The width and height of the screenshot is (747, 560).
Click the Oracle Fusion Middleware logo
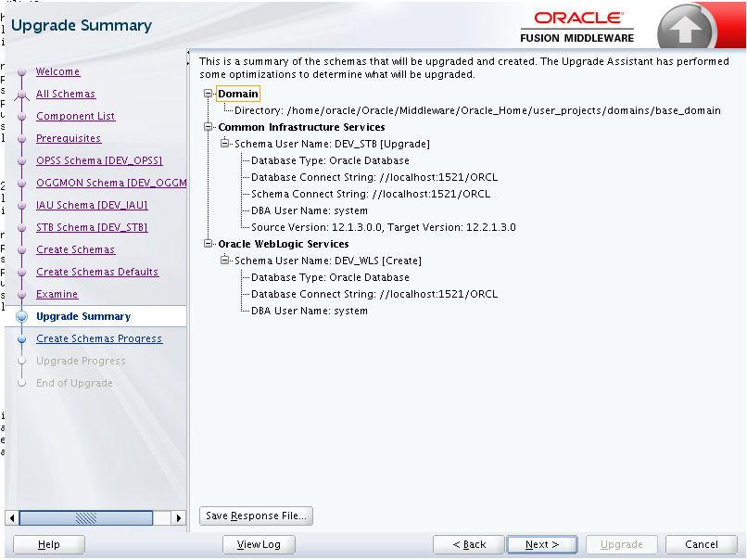coord(576,27)
